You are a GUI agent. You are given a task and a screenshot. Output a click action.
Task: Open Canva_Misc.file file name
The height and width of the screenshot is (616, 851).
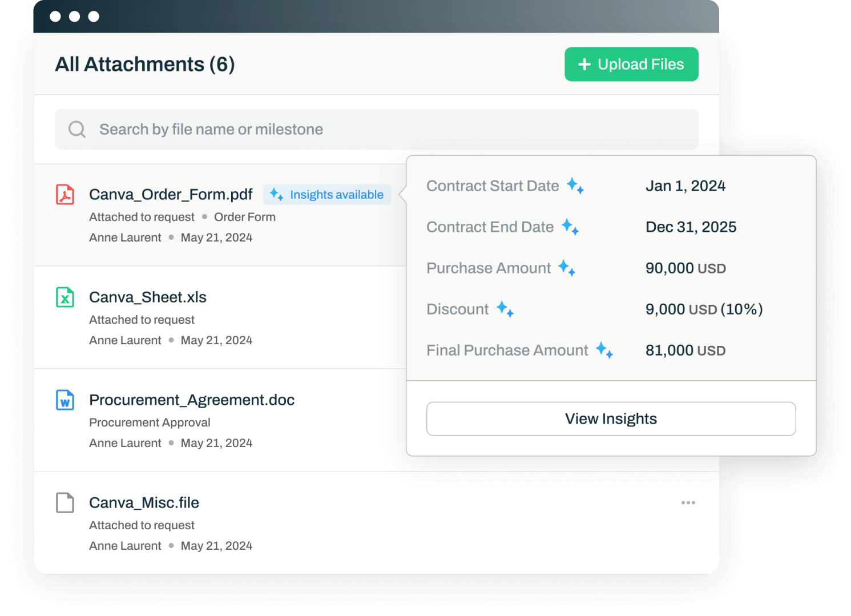(144, 503)
